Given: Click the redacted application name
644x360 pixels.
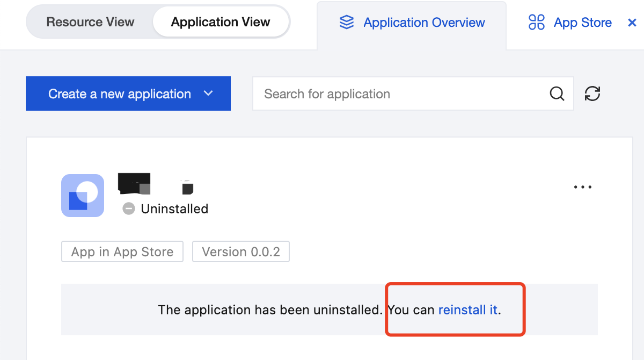Looking at the screenshot, I should pos(134,184).
